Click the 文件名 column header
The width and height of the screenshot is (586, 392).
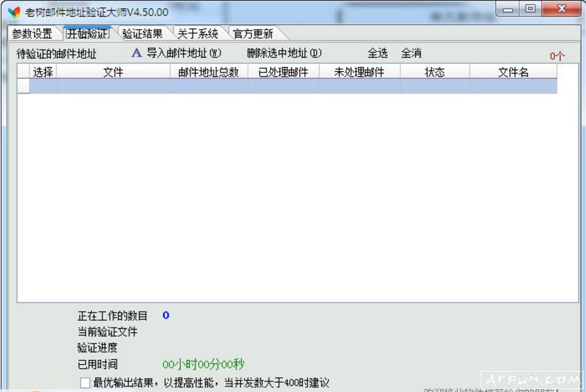coord(513,72)
